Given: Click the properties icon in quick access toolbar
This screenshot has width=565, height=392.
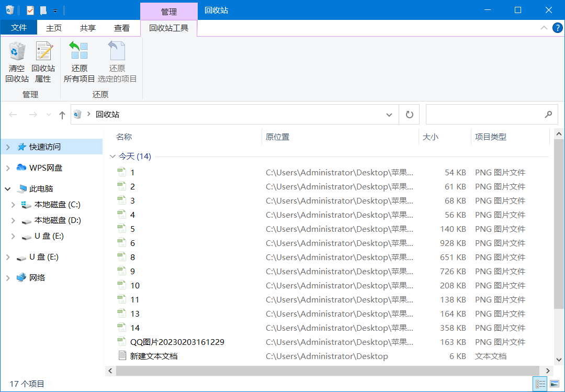Looking at the screenshot, I should [x=30, y=10].
